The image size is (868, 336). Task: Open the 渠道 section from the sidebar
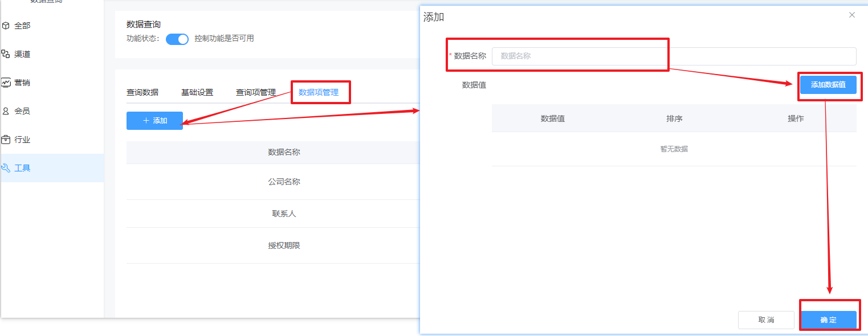pyautogui.click(x=7, y=54)
